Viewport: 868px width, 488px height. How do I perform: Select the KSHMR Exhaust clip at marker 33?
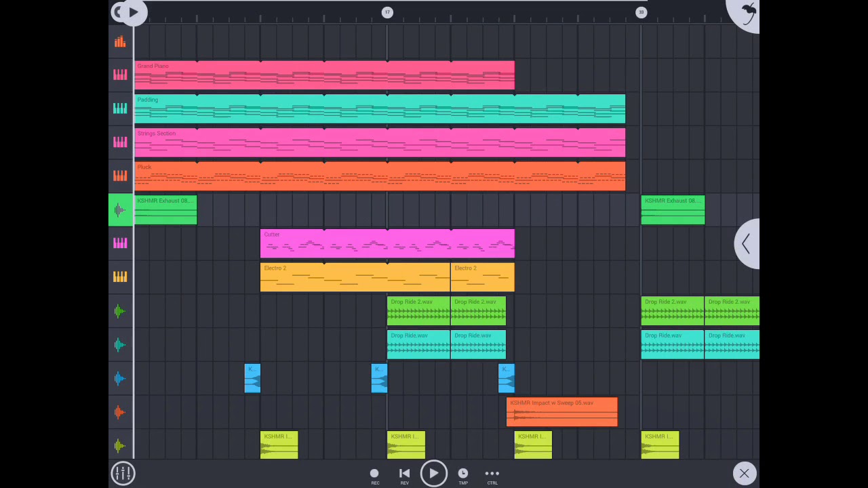[673, 209]
